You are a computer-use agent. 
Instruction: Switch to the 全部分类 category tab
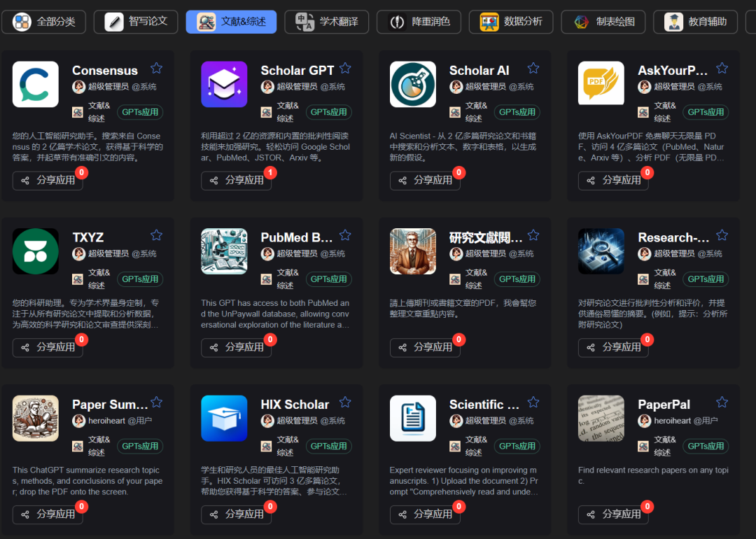[44, 22]
